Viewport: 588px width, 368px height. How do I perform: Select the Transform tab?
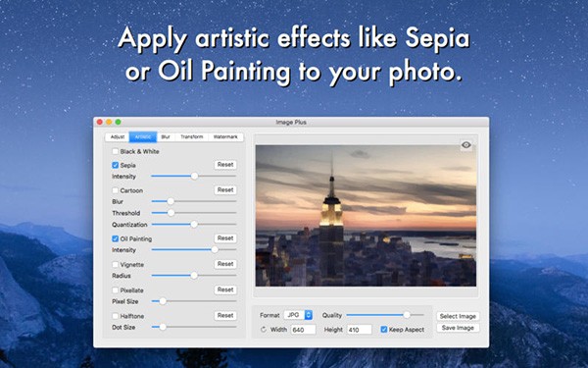192,137
